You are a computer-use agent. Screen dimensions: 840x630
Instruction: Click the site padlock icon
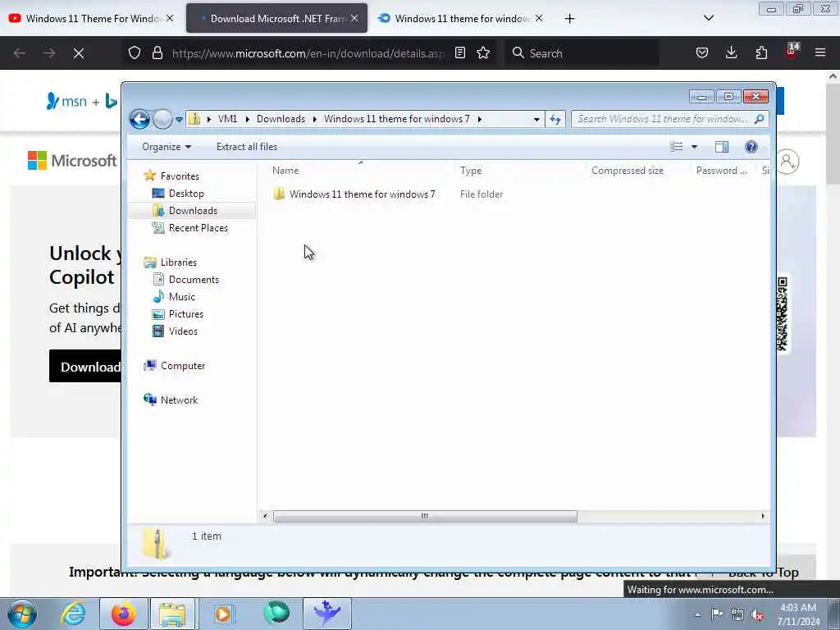pos(157,52)
